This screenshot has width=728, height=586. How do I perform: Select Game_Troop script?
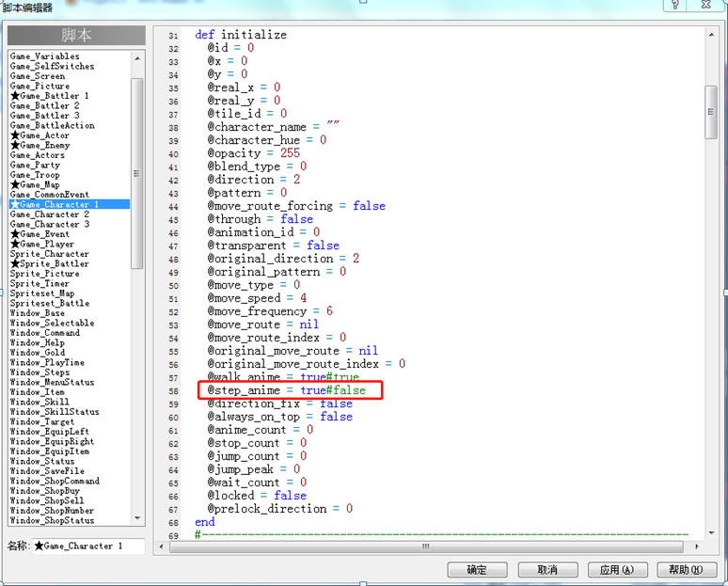(x=35, y=175)
